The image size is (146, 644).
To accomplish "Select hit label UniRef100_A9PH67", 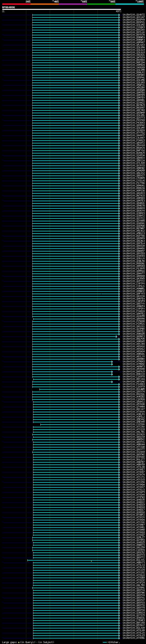I will coord(134,42).
